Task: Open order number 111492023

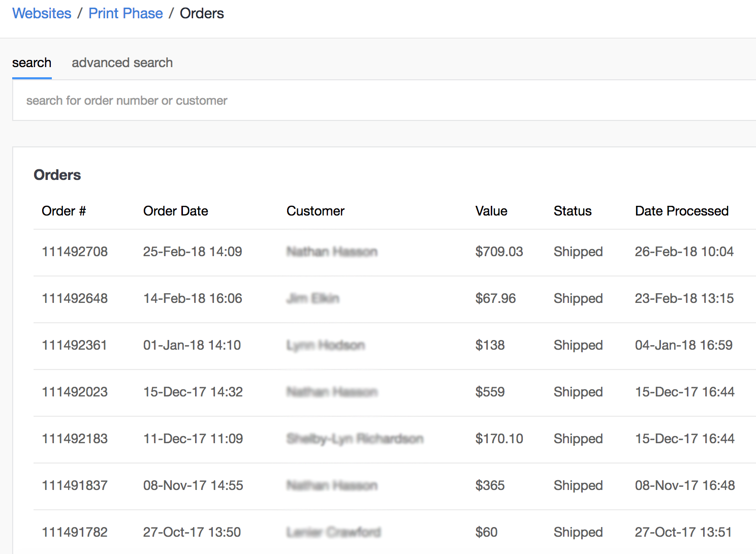Action: click(x=75, y=392)
